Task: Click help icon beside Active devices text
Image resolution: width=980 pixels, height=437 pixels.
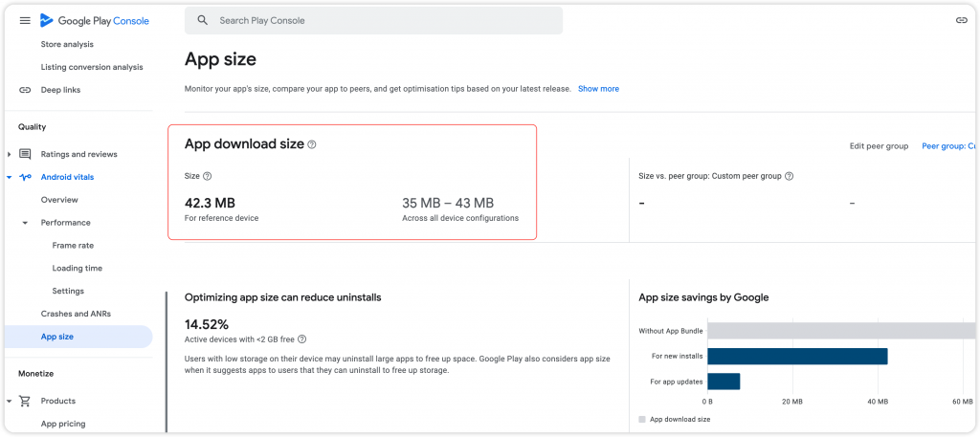Action: pyautogui.click(x=302, y=339)
